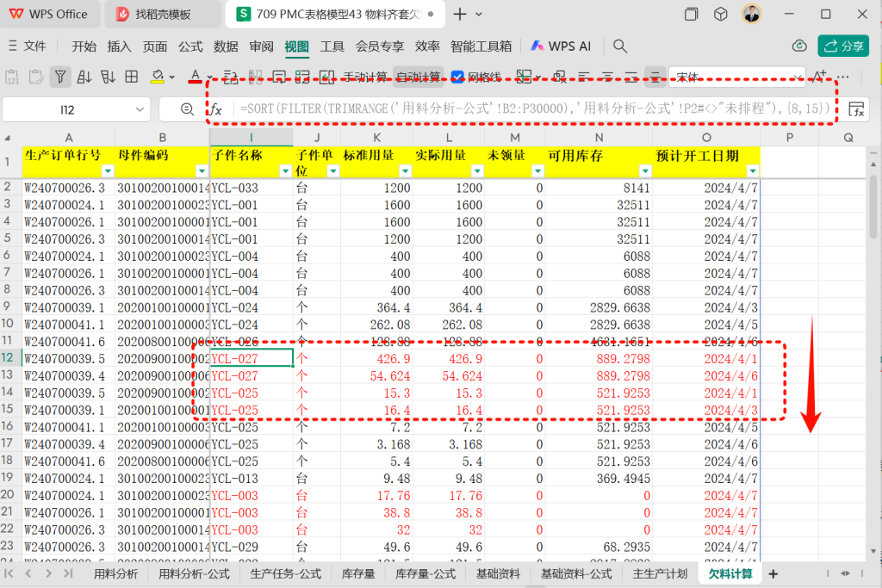This screenshot has width=882, height=588.
Task: Apply the red font color A icon
Action: [x=196, y=77]
